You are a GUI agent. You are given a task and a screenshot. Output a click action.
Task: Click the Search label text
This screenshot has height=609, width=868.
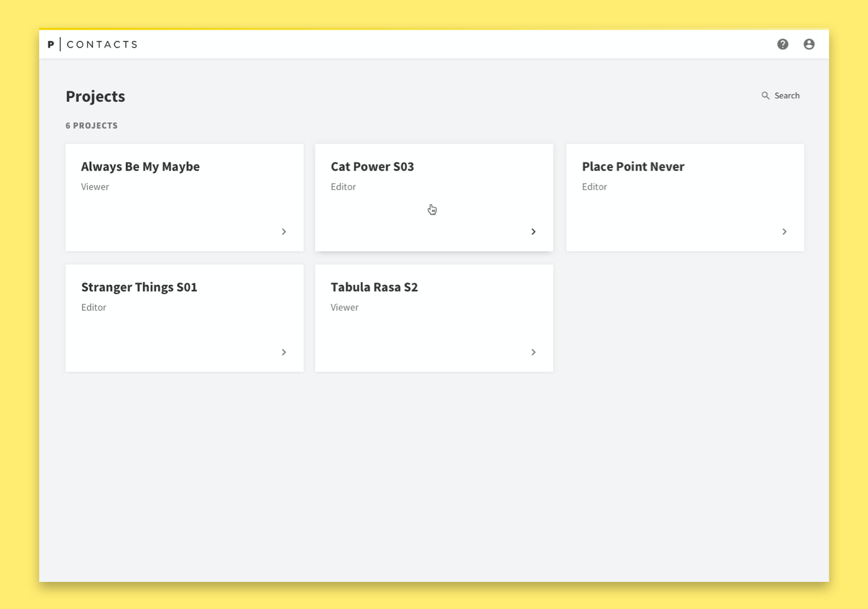pyautogui.click(x=787, y=96)
